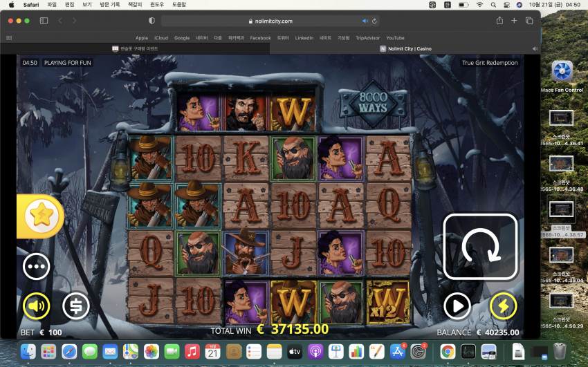Open the yellow star bonus feature tab
Image resolution: width=588 pixels, height=367 pixels.
41,216
